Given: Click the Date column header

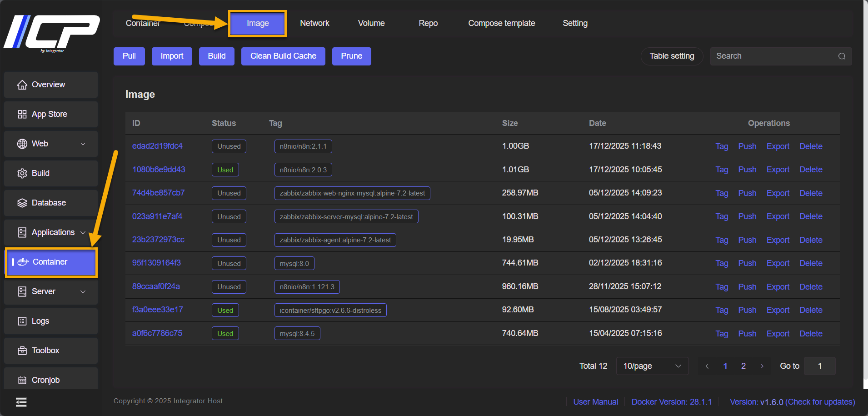Looking at the screenshot, I should point(597,123).
